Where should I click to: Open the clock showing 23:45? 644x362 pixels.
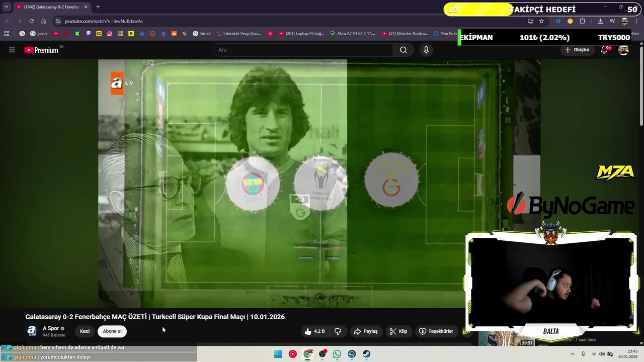628,354
